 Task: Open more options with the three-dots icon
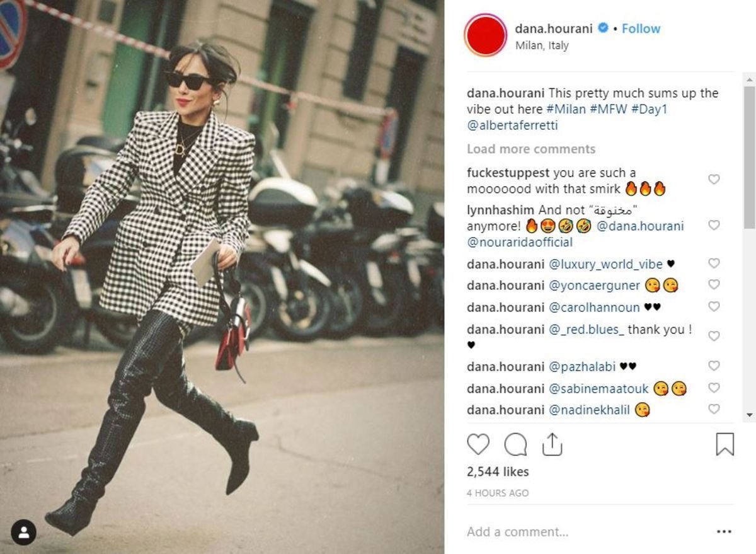click(724, 532)
